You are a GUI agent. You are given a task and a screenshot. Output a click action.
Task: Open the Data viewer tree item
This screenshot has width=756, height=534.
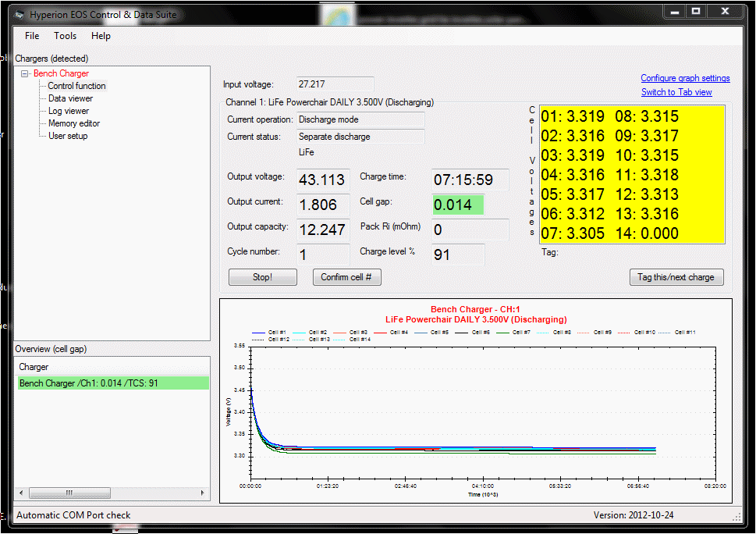coord(70,98)
